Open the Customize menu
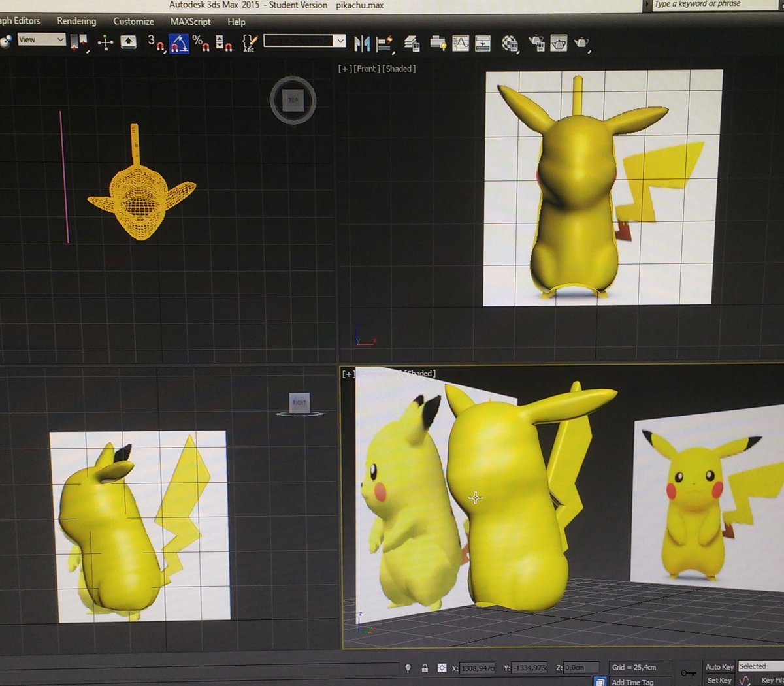Viewport: 784px width, 686px height. click(133, 22)
